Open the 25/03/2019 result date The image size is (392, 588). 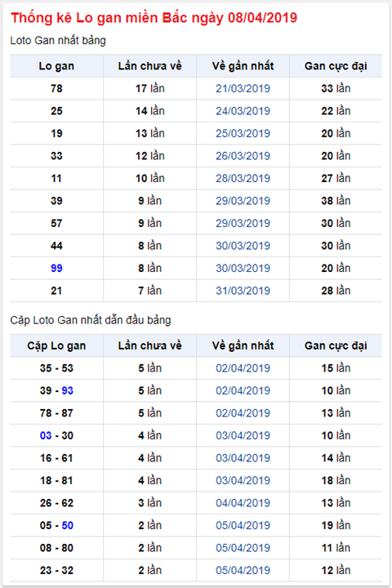[243, 133]
